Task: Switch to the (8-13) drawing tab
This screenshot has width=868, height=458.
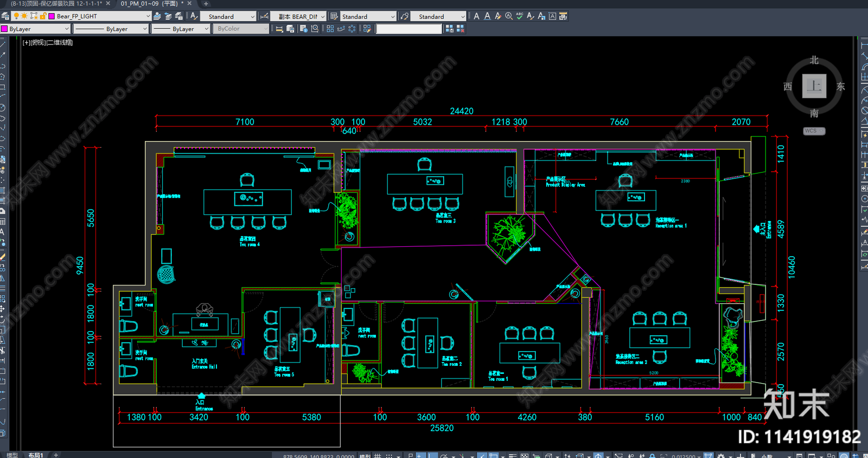Action: pos(56,4)
